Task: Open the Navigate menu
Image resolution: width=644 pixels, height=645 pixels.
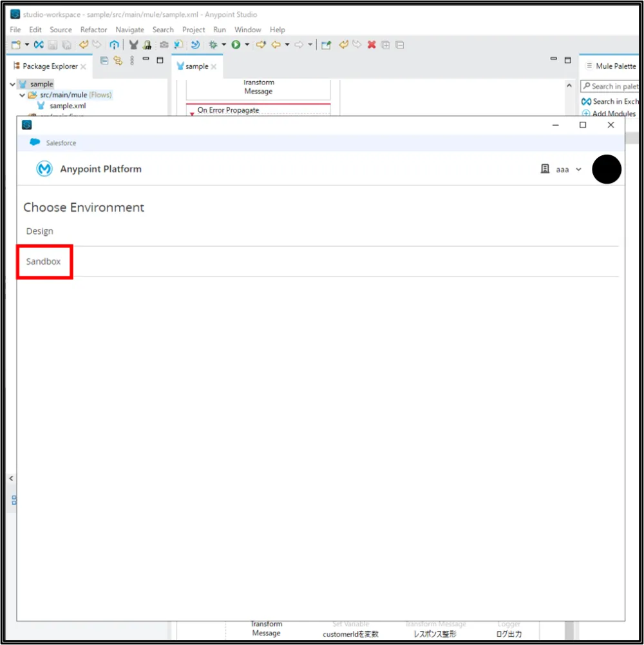Action: [130, 30]
